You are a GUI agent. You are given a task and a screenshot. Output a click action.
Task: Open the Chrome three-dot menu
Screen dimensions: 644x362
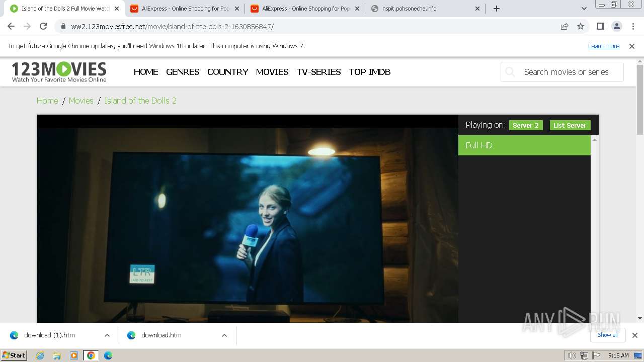coord(632,26)
